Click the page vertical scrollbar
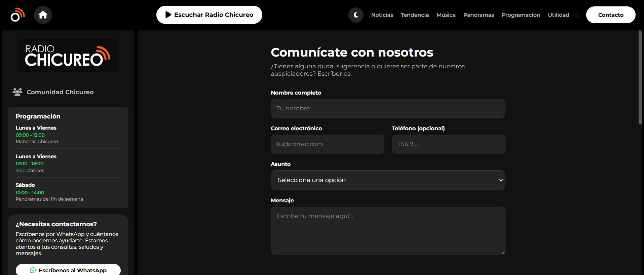 640,78
